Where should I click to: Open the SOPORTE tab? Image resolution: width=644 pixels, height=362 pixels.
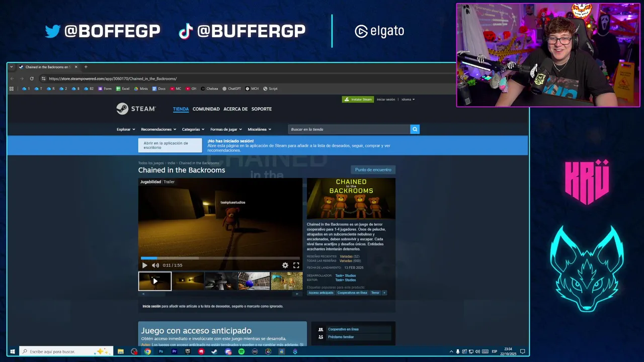tap(262, 109)
